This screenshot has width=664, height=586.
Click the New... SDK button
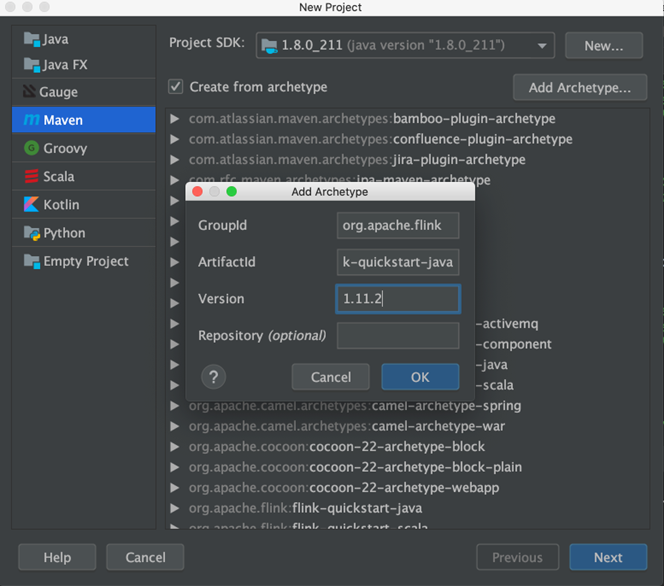604,45
